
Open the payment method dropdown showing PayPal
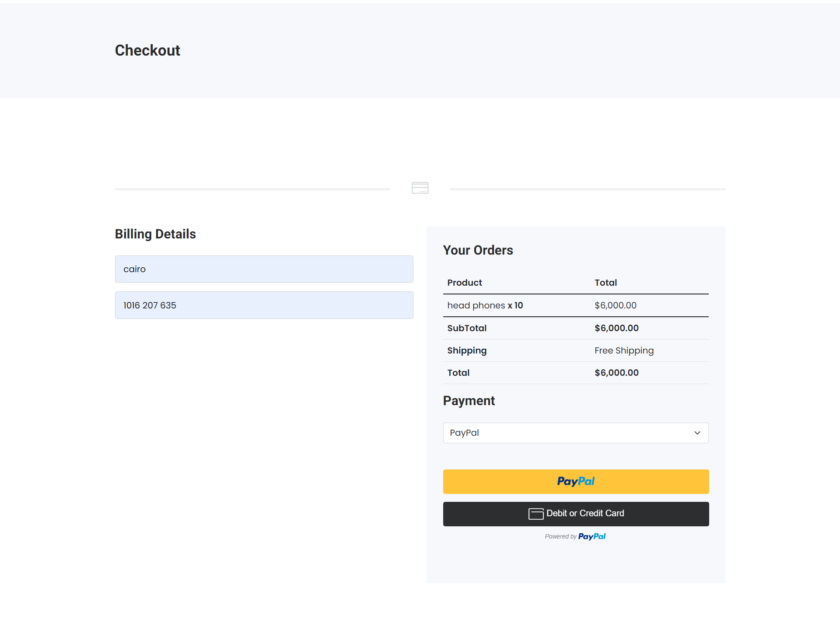coord(576,432)
